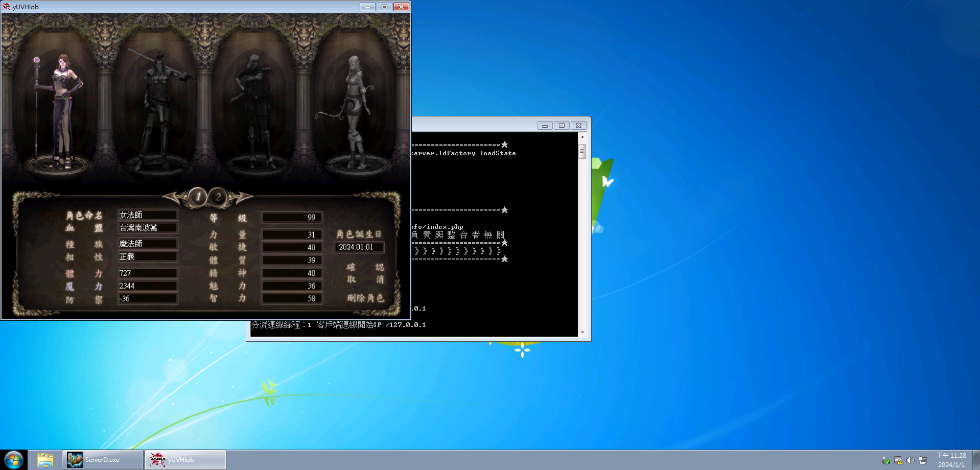
Task: Click the VMware Tools tray icon
Action: click(898, 460)
